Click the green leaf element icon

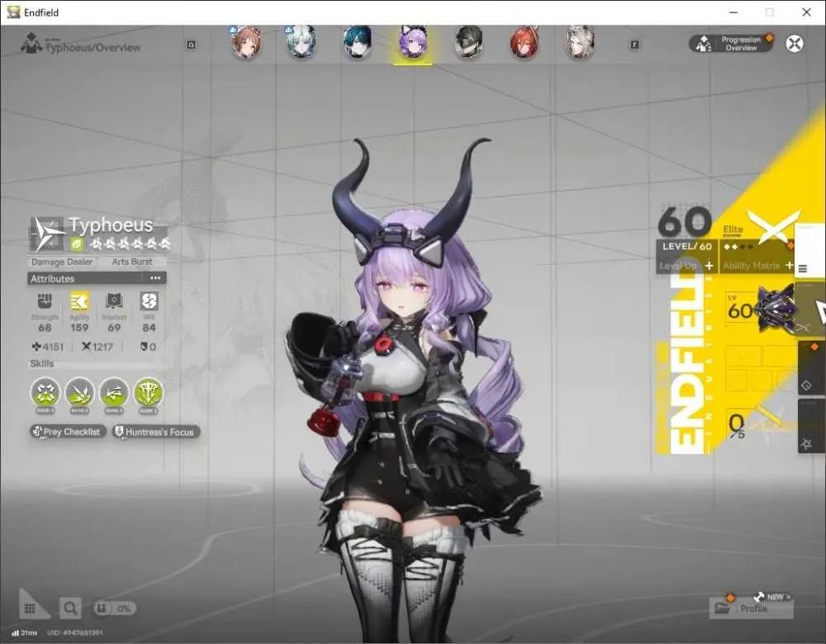(x=77, y=244)
